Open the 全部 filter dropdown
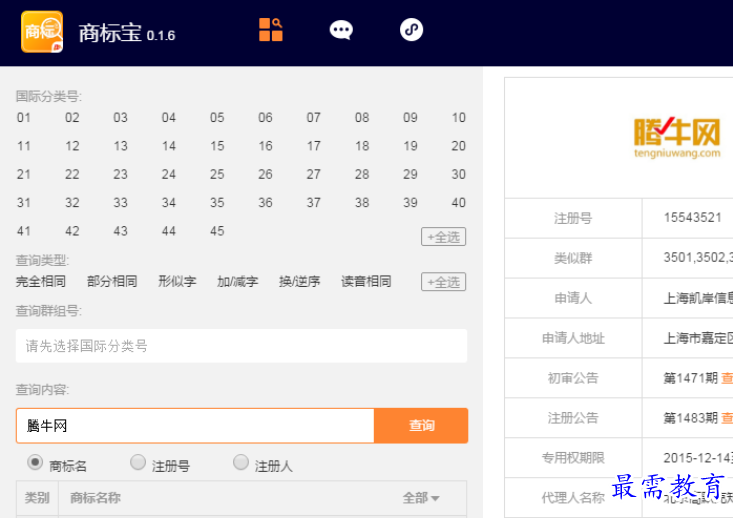Viewport: 733px width, 518px height. click(x=421, y=498)
